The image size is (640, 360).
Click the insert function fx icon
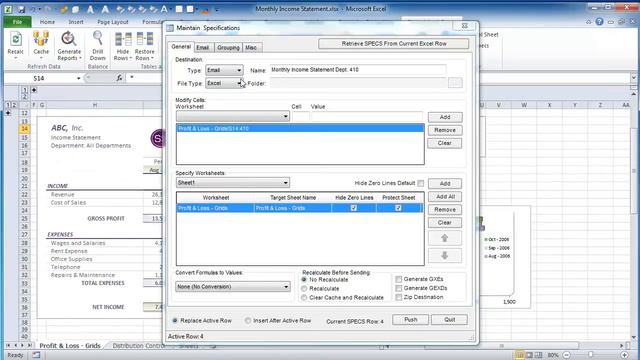(x=119, y=78)
